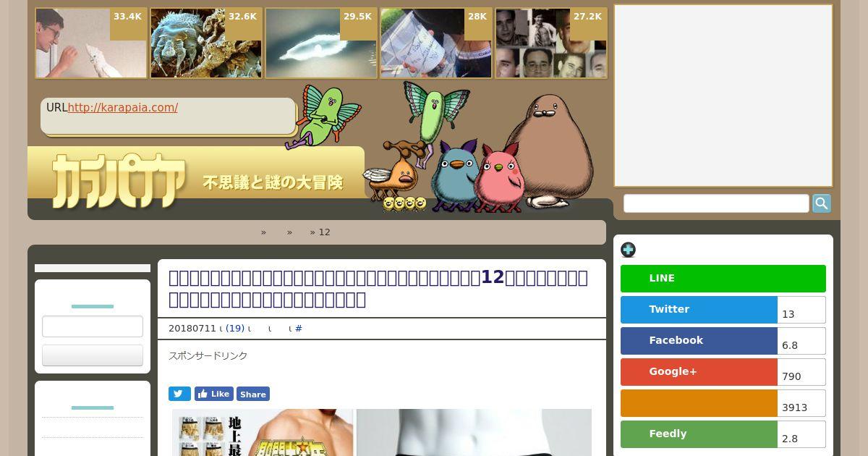Click the left sidebar text input box

93,326
